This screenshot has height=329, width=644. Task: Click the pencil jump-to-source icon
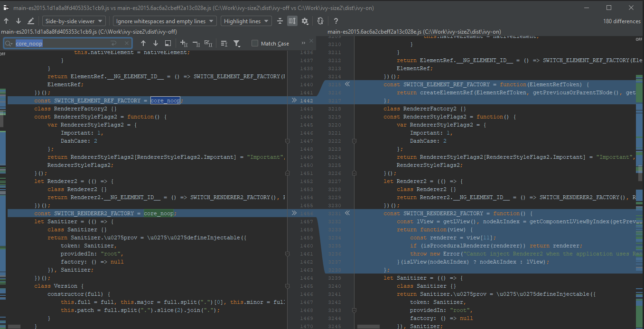point(31,21)
